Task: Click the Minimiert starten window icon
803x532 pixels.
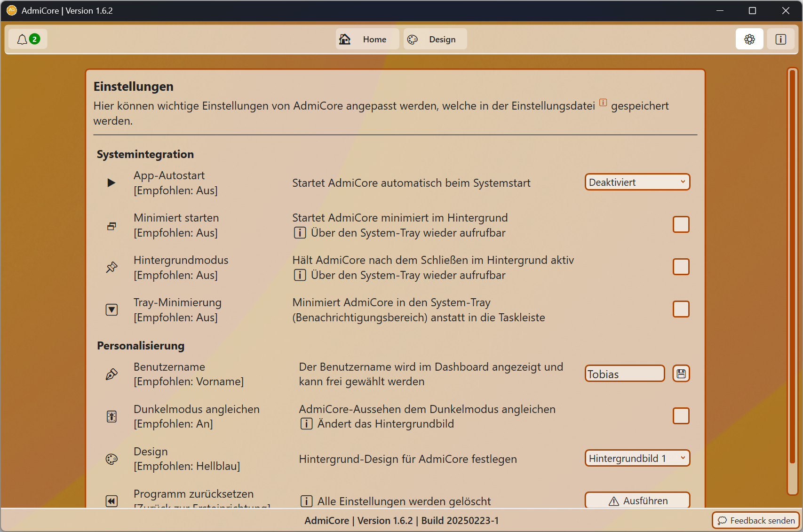Action: [111, 226]
